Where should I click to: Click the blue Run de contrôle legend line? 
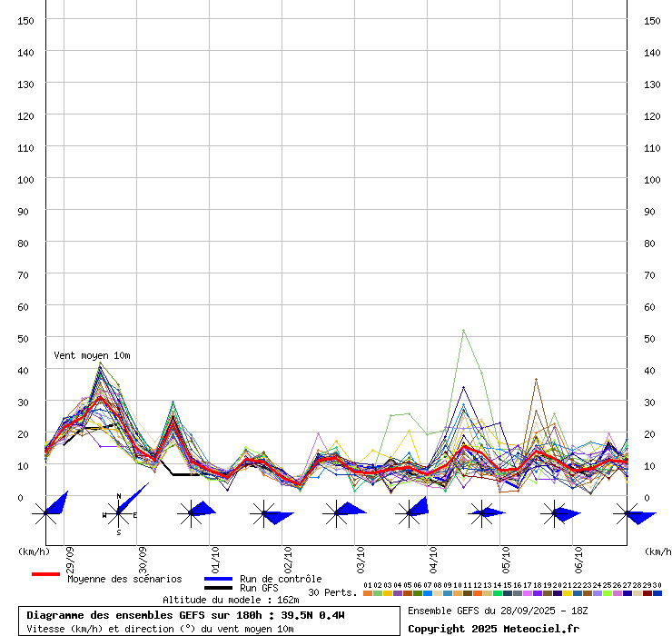218,579
